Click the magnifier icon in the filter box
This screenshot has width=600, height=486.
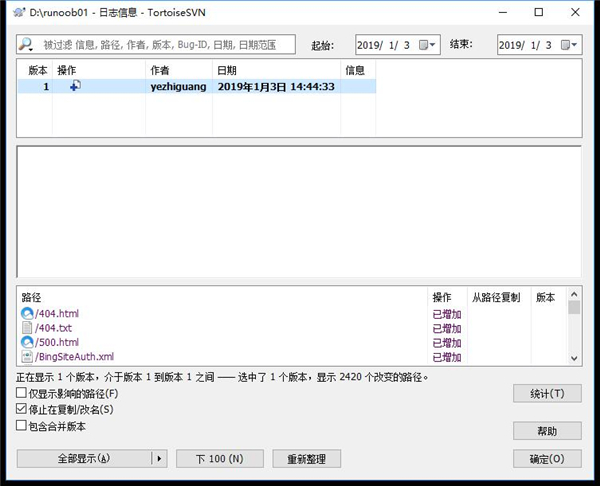pyautogui.click(x=26, y=45)
